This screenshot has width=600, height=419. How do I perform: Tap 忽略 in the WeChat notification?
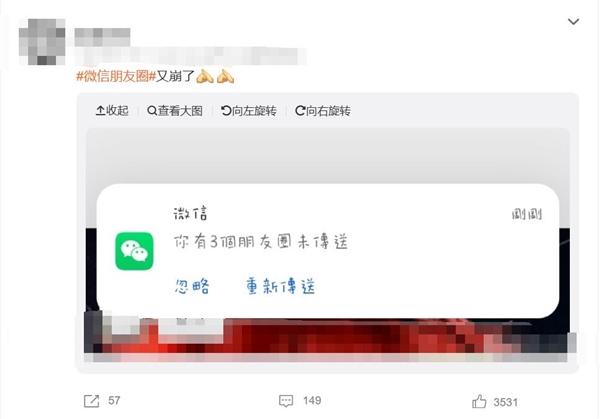(x=192, y=286)
